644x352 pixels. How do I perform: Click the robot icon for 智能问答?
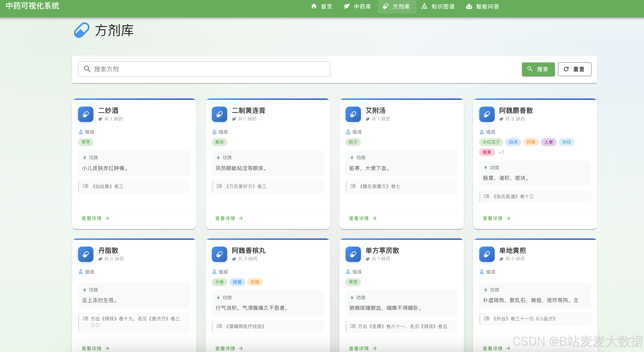coord(469,6)
